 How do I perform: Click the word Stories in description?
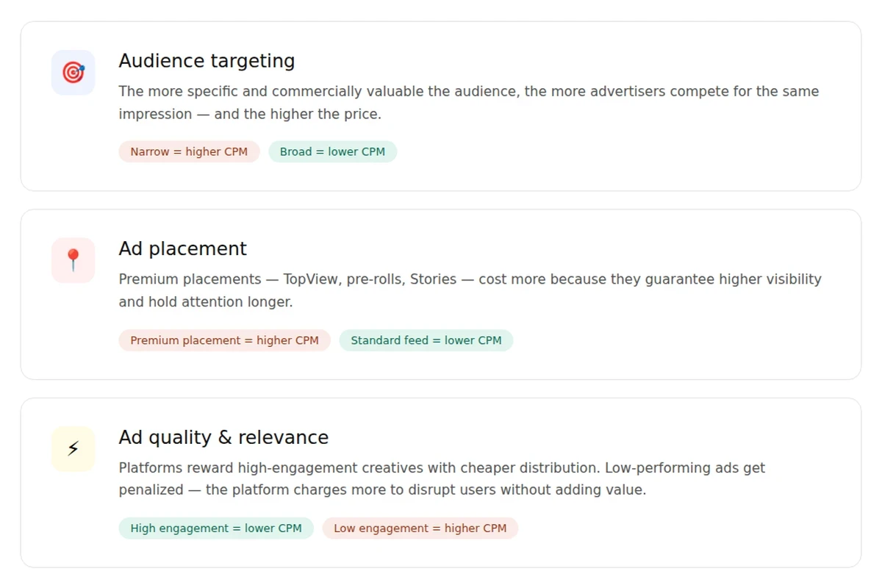pos(433,279)
